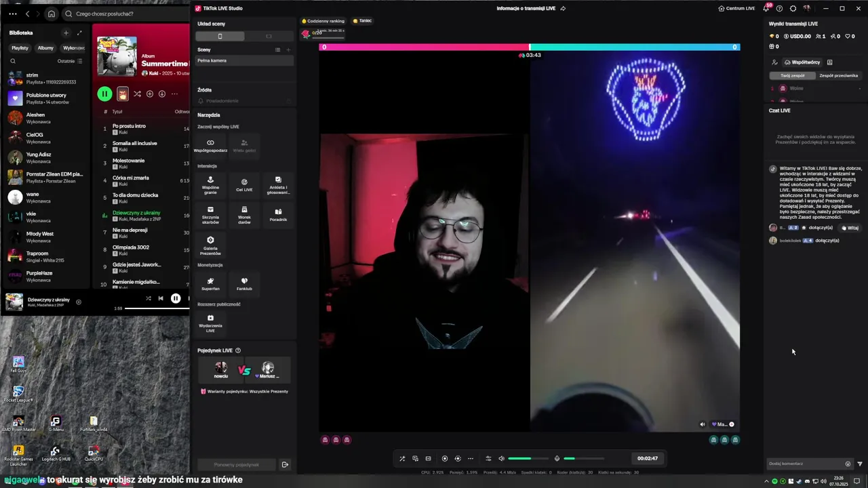Screen dimensions: 868x488
Task: Open Ankieta i głosowanie poll tool
Action: coord(278,185)
